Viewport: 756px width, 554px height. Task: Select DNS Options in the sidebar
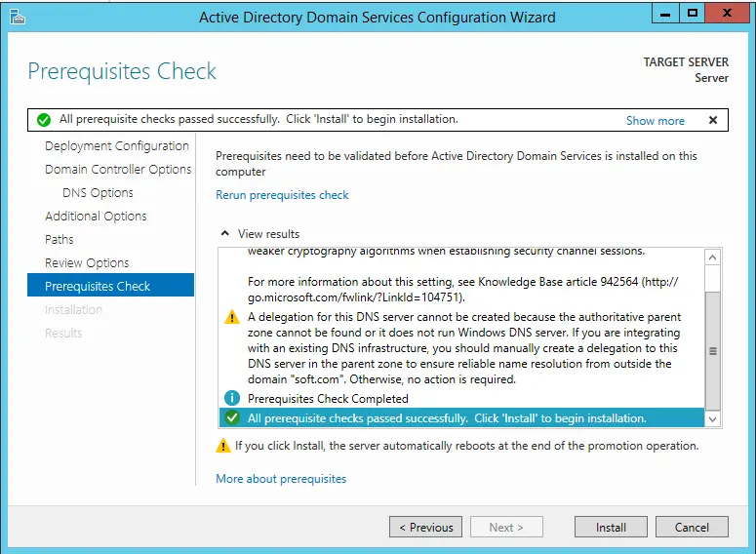98,193
